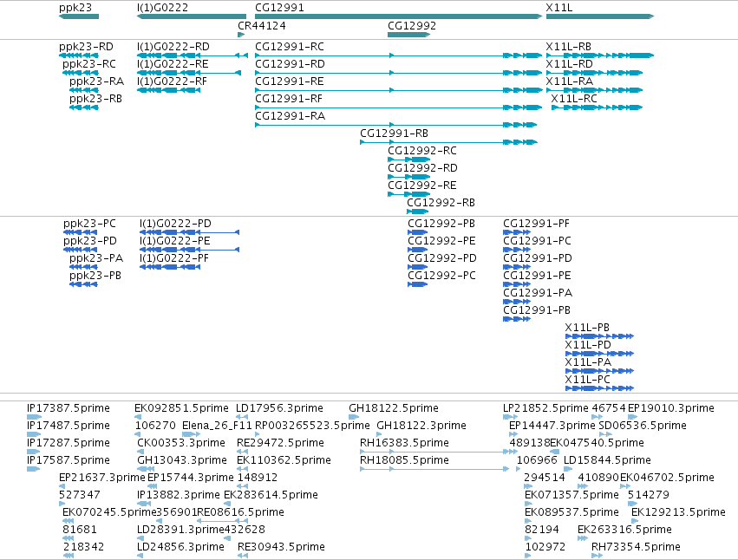Click transcript X11L-RC
Image resolution: width=738 pixels, height=560 pixels.
click(574, 99)
